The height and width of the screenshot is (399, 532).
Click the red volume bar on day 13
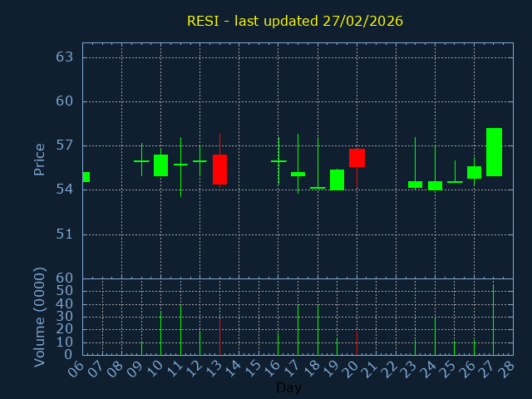tap(219, 337)
